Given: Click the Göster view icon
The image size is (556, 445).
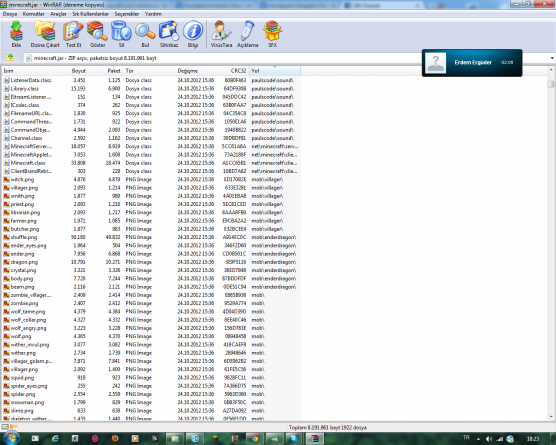Looking at the screenshot, I should click(97, 34).
